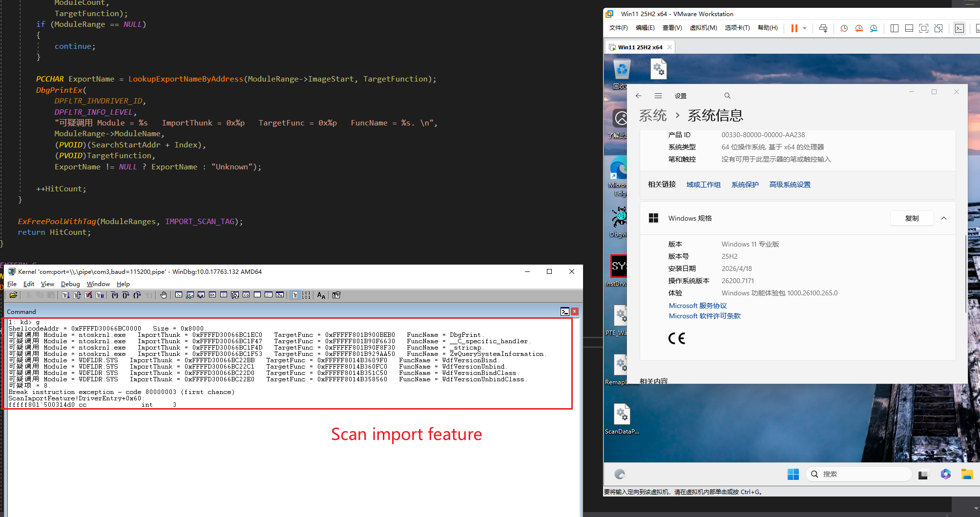Viewport: 980px width, 517px height.
Task: Open the 帮助(H) menu in VMware
Action: click(x=768, y=28)
